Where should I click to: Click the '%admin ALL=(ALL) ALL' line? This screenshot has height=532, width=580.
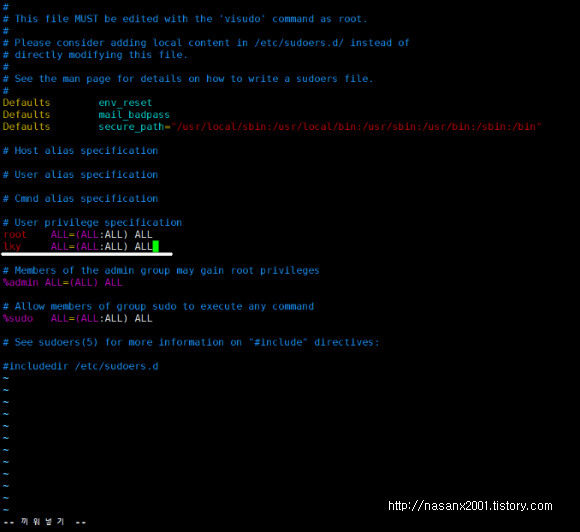coord(63,283)
